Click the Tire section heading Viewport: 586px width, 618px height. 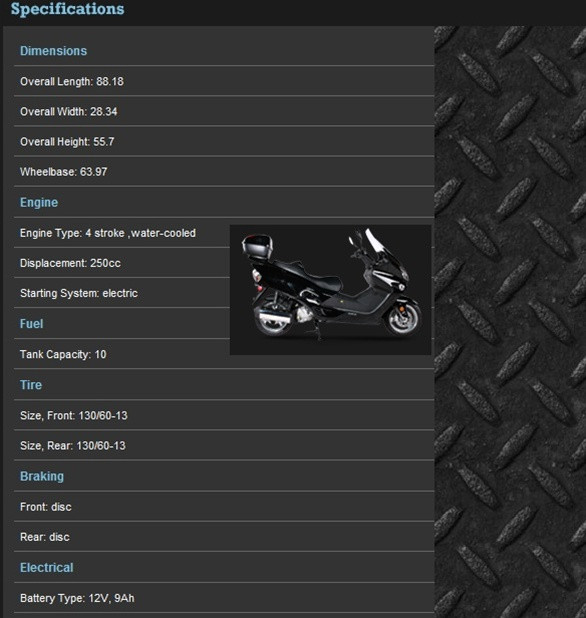(31, 385)
